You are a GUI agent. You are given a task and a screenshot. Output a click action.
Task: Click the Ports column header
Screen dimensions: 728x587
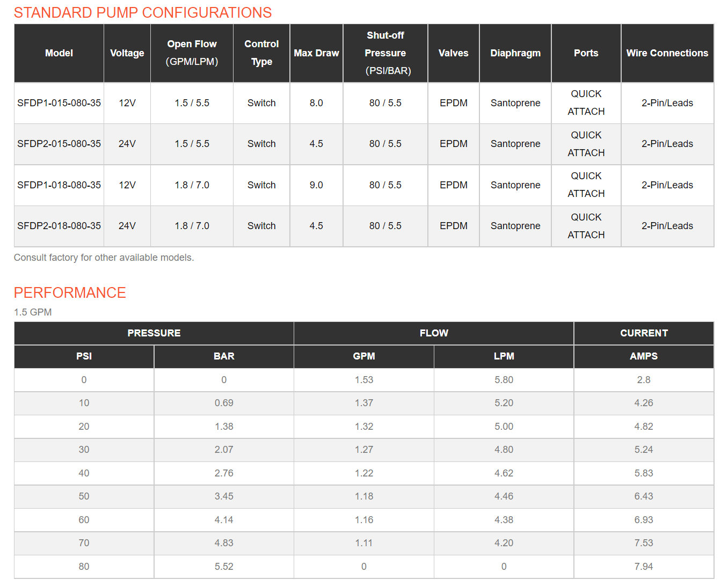(x=586, y=53)
